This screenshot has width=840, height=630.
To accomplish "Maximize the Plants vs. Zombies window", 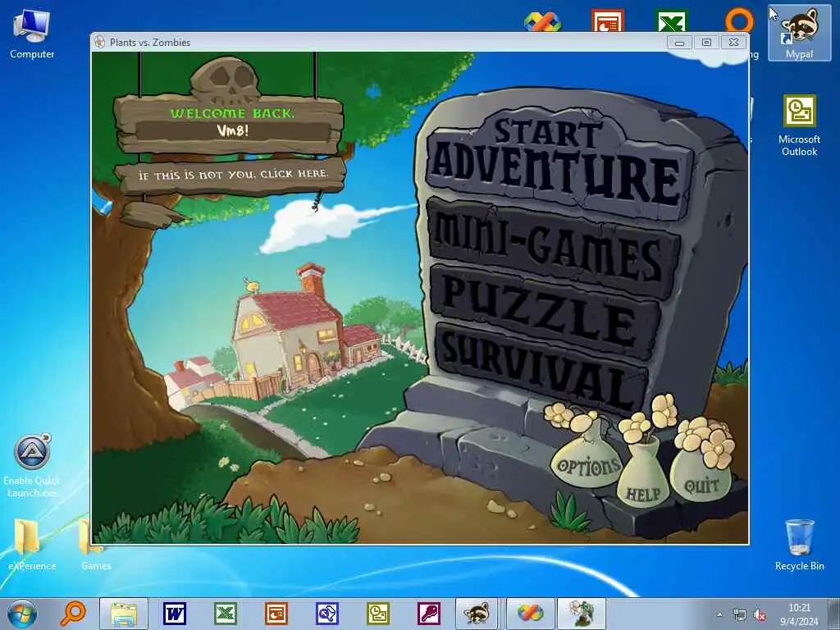I will click(x=706, y=43).
